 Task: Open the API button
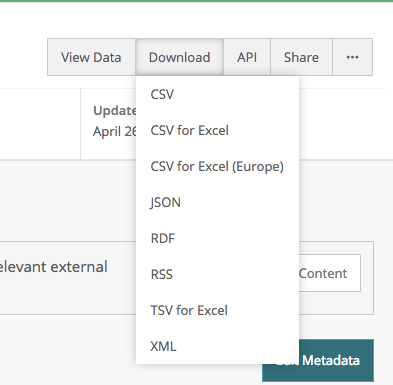pos(247,57)
